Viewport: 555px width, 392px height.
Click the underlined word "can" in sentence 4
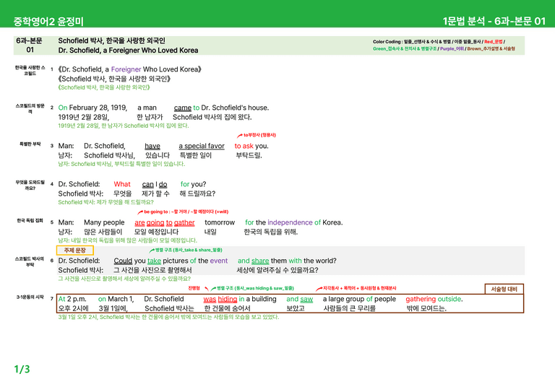point(148,184)
